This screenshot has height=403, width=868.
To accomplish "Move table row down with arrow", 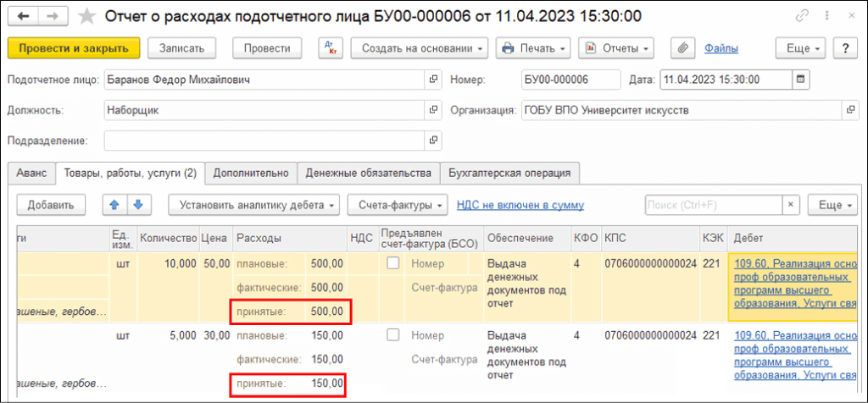I will coord(136,204).
